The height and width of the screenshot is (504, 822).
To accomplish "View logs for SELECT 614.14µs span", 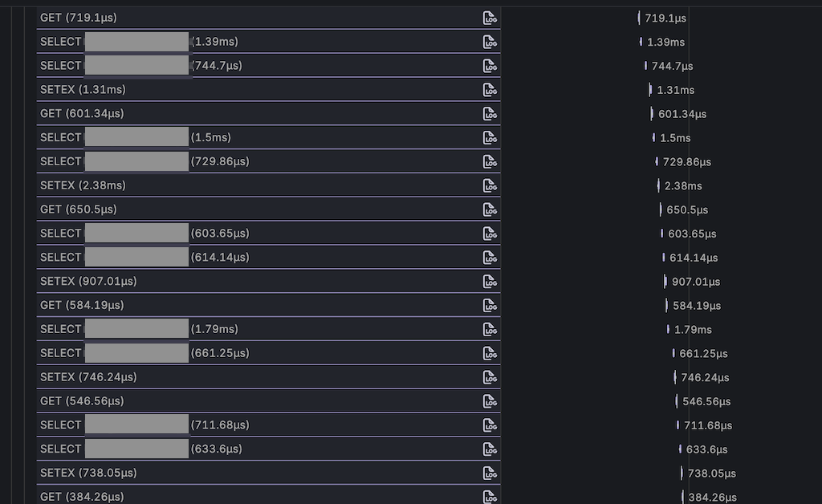I will (490, 258).
